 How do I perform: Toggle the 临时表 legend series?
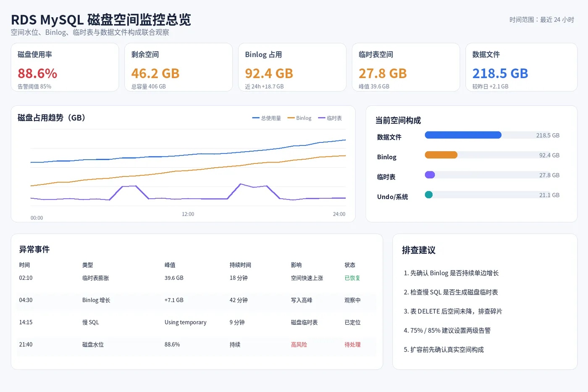[x=330, y=118]
